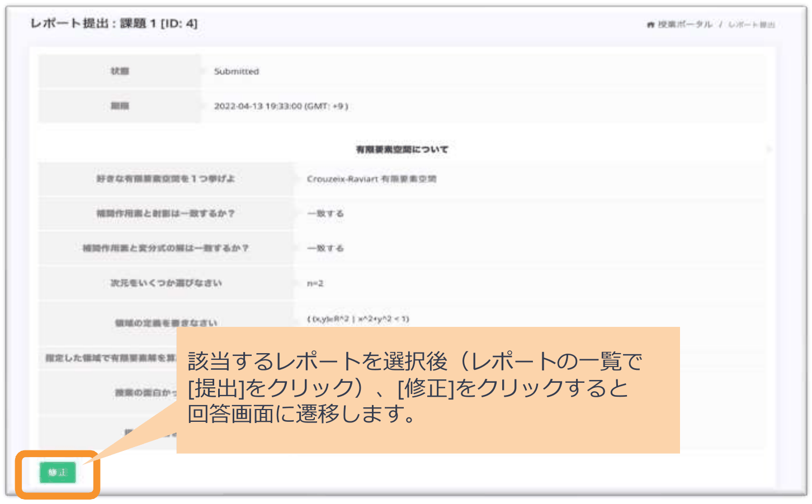Click the レポート提出 breadcrumb entry
This screenshot has width=812, height=504.
point(751,25)
